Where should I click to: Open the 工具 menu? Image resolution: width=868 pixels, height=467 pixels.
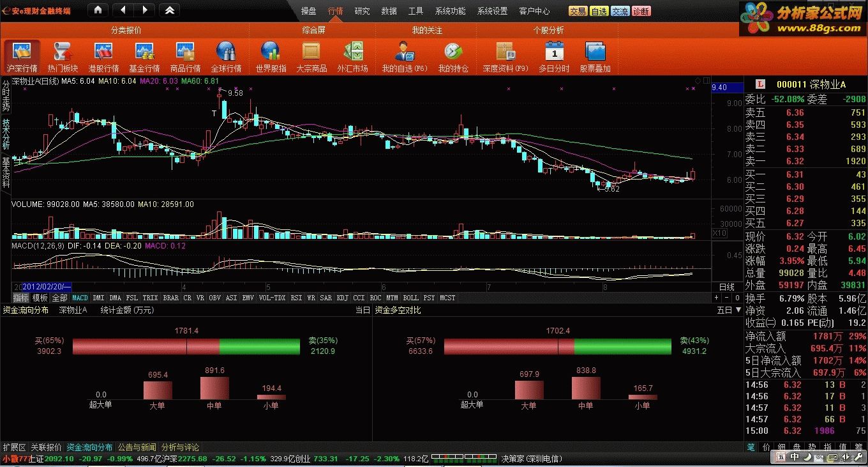pos(416,11)
